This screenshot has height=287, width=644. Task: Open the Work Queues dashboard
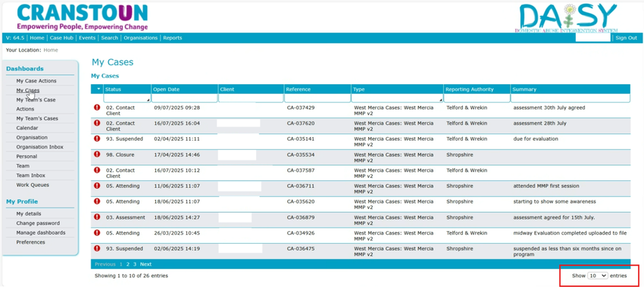pos(33,185)
